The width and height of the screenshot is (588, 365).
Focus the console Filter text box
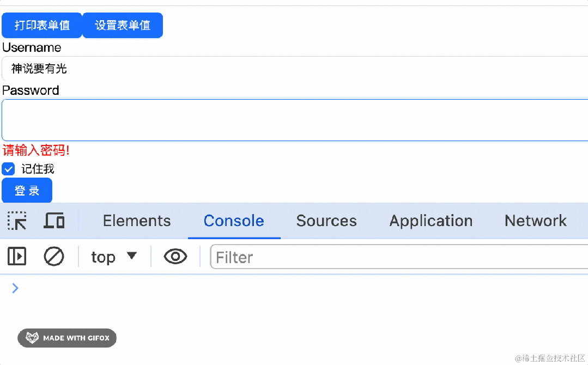tap(398, 257)
